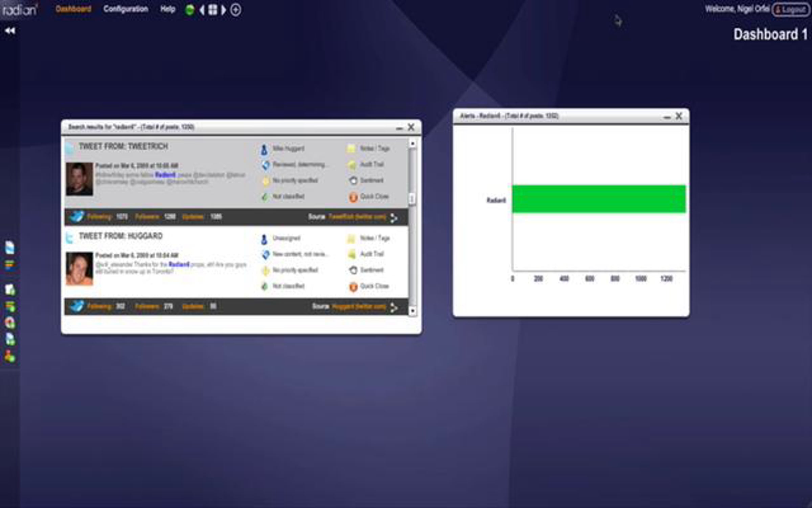Image resolution: width=812 pixels, height=508 pixels.
Task: Click the HUGGARD profile photo
Action: (80, 269)
